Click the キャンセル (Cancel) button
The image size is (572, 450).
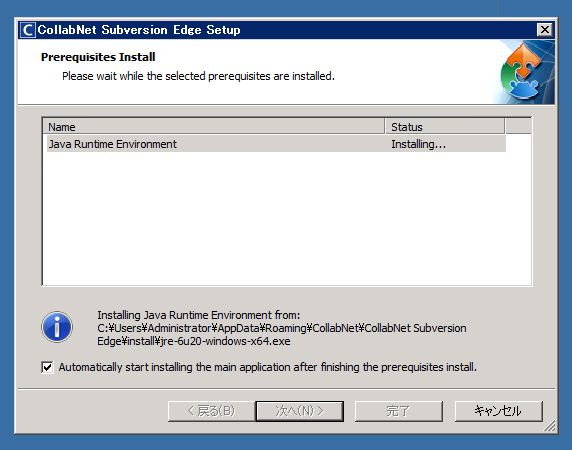pos(498,411)
